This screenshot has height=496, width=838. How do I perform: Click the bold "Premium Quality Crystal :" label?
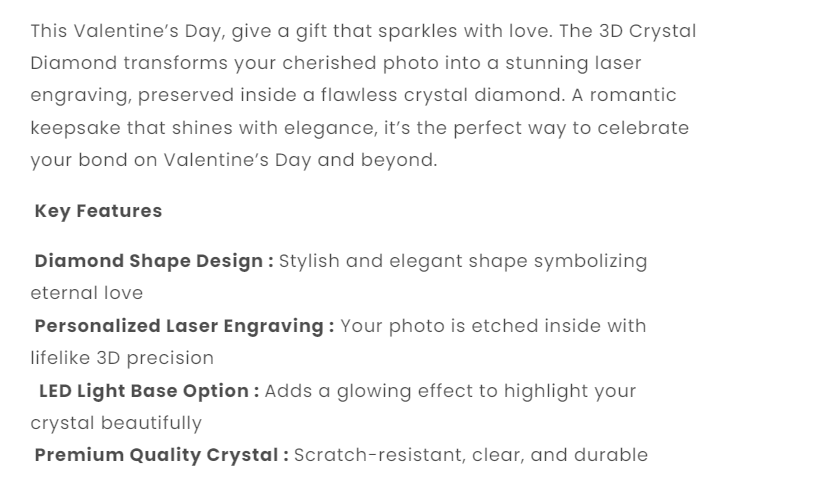[x=161, y=455]
